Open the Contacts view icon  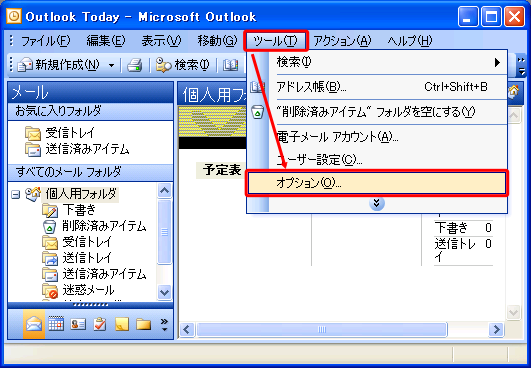pos(78,324)
